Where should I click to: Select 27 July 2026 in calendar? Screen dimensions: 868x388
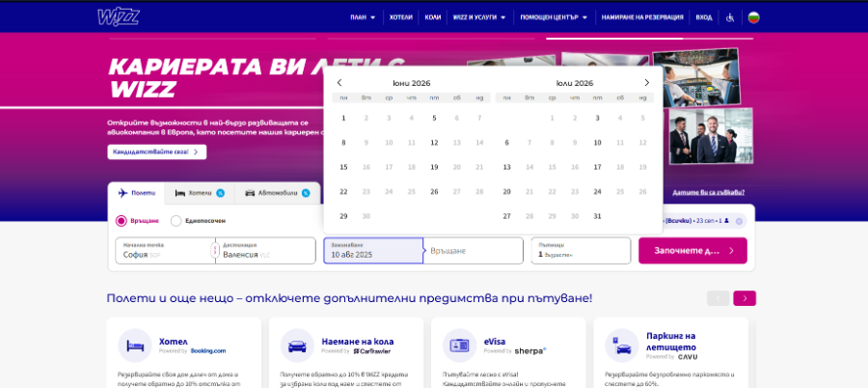(x=506, y=216)
